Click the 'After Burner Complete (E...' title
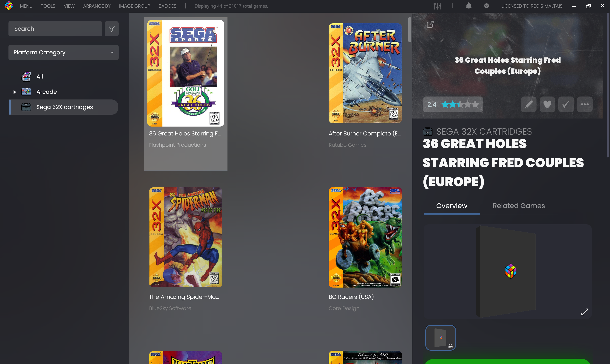The width and height of the screenshot is (610, 364). pos(365,134)
